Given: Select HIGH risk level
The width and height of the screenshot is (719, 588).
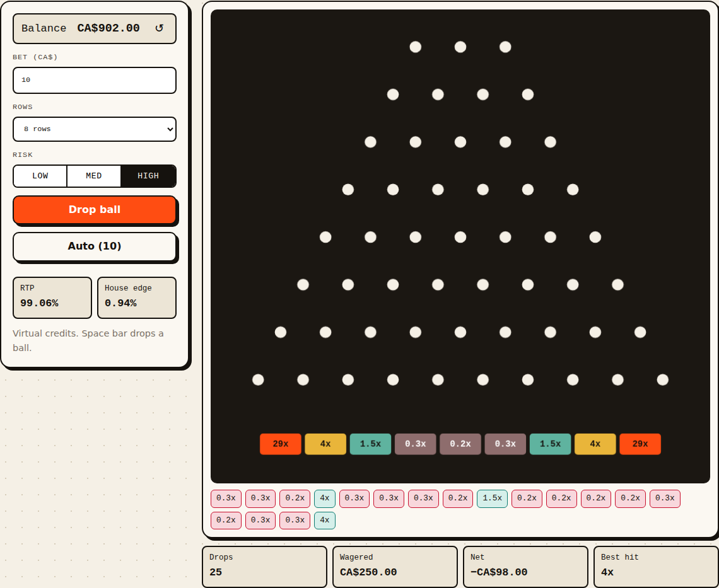Looking at the screenshot, I should [148, 176].
